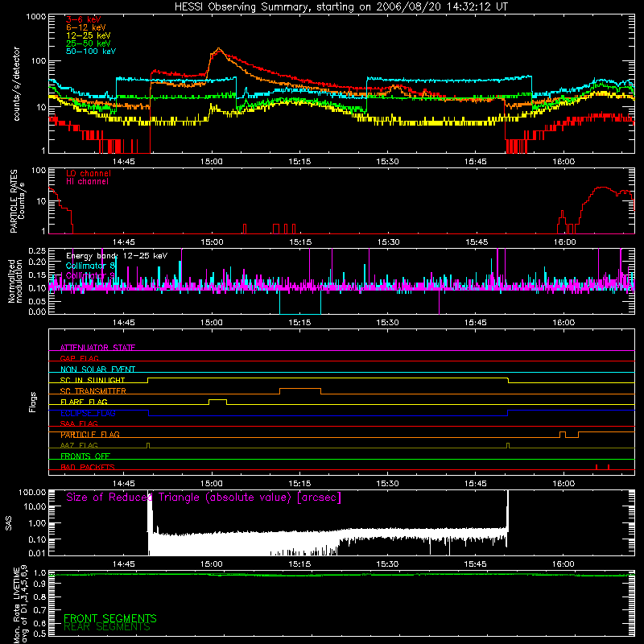The height and width of the screenshot is (644, 644).
Task: Click '16:00' time label under particle rates panel
Action: (564, 242)
